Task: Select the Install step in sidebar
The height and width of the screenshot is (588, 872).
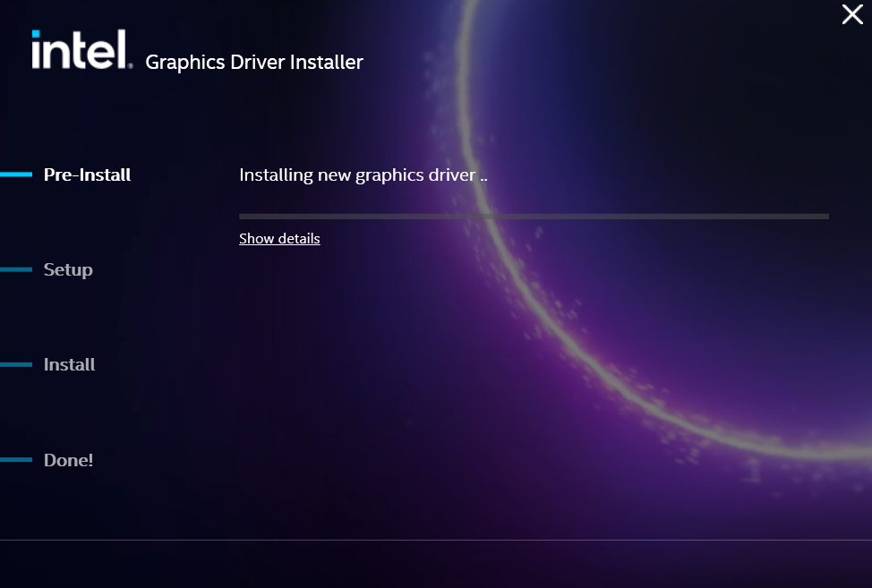Action: pyautogui.click(x=69, y=364)
